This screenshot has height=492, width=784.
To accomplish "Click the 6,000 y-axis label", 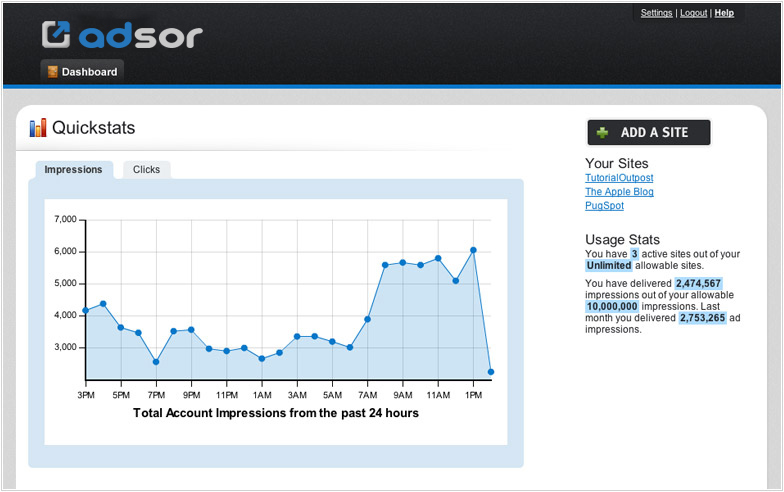I will point(66,252).
